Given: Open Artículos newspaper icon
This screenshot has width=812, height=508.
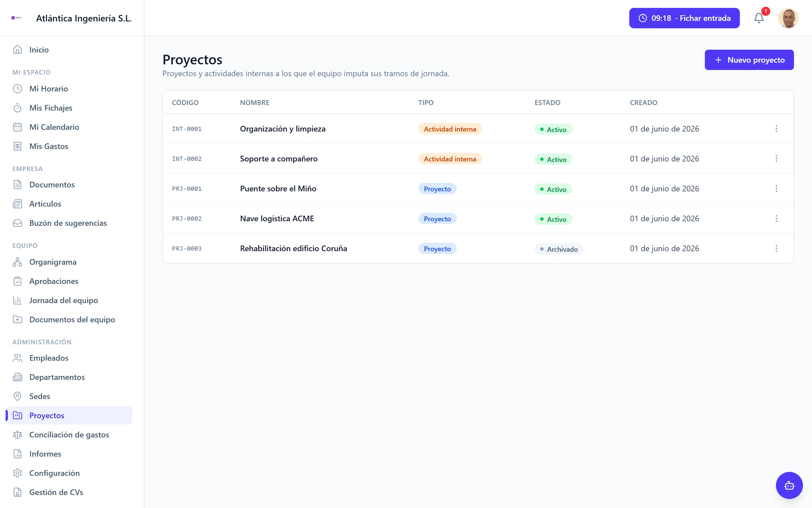Looking at the screenshot, I should click(17, 203).
